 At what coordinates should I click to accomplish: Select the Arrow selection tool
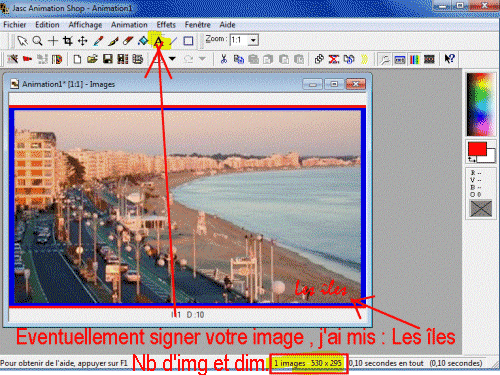[22, 41]
